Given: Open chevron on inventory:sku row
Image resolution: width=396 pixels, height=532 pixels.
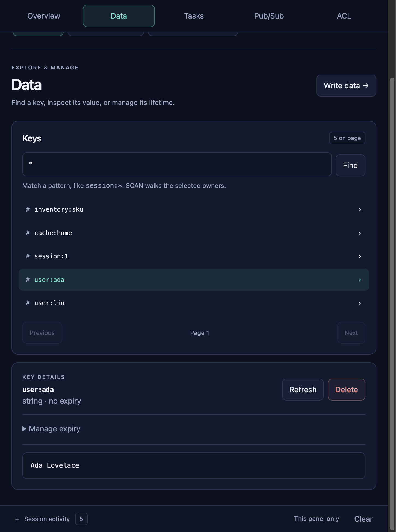Looking at the screenshot, I should (360, 210).
